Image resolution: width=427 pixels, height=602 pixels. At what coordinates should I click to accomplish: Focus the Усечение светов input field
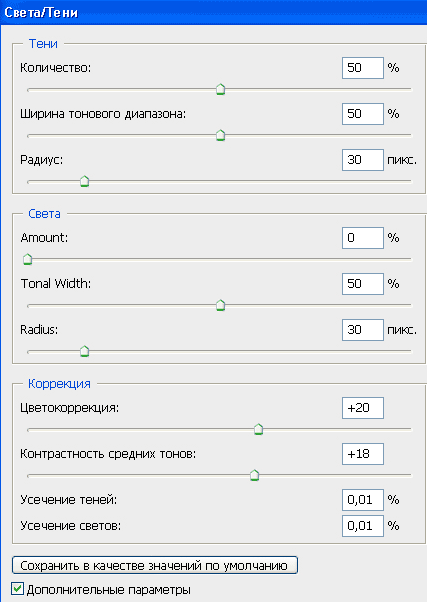[x=363, y=526]
